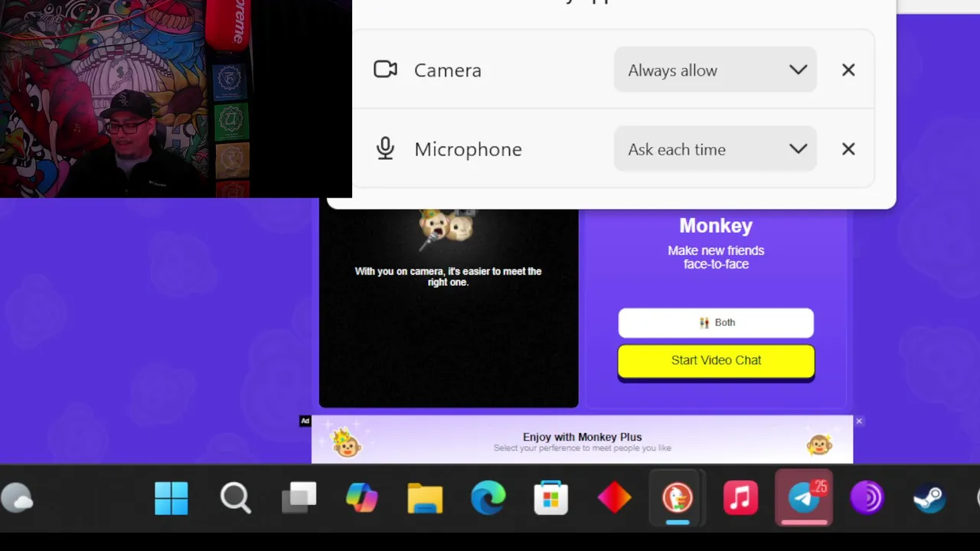Open the purple spiral app in taskbar

867,499
